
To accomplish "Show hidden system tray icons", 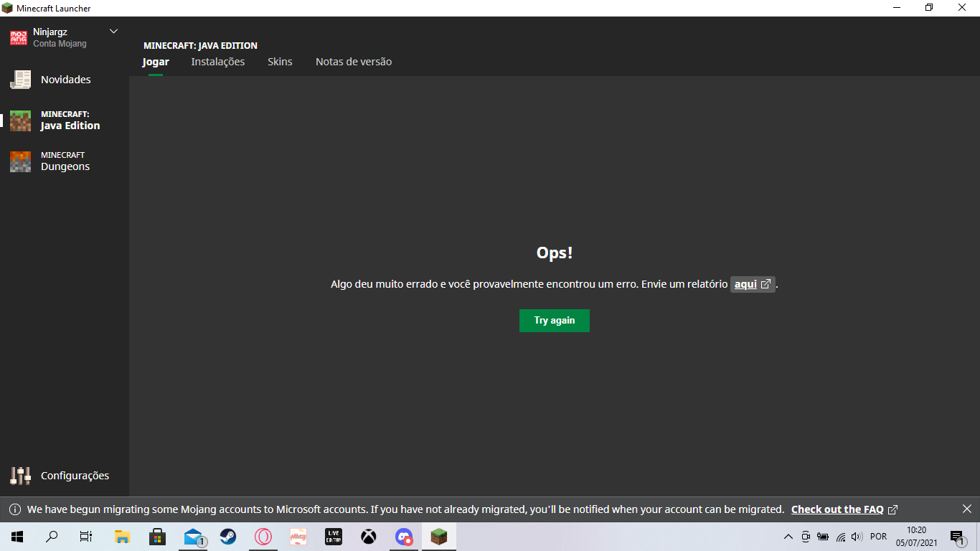I will pos(788,537).
